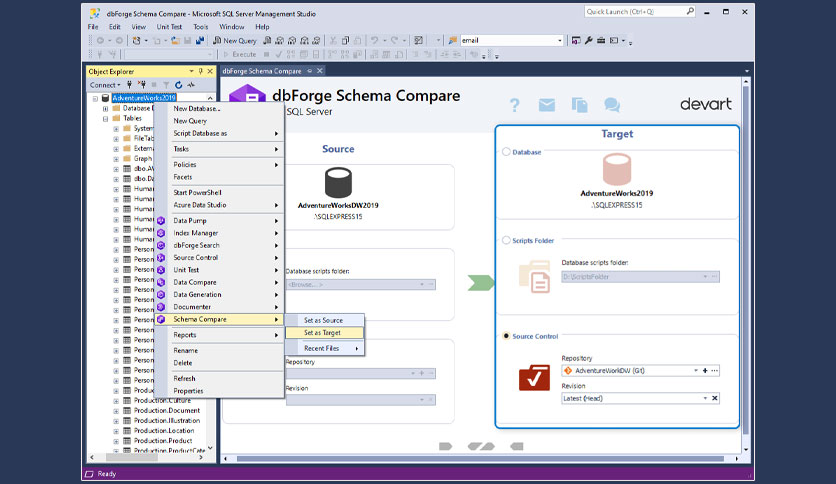Viewport: 836px width, 484px height.
Task: Click the Disconnect plug icon in Object Explorer
Action: [x=141, y=85]
